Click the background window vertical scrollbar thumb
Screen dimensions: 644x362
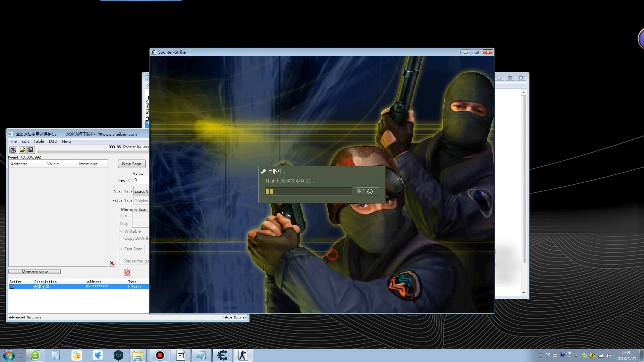pos(523,179)
